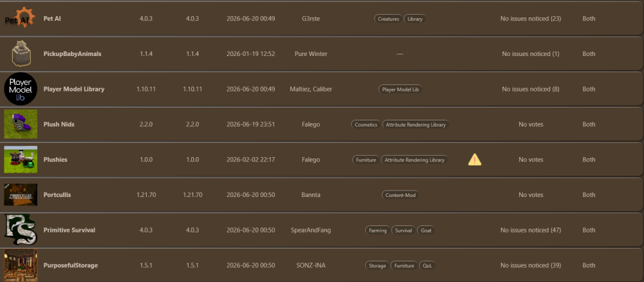This screenshot has width=644, height=282.
Task: Click the Goat tag on Primitive Survival
Action: coord(426,230)
